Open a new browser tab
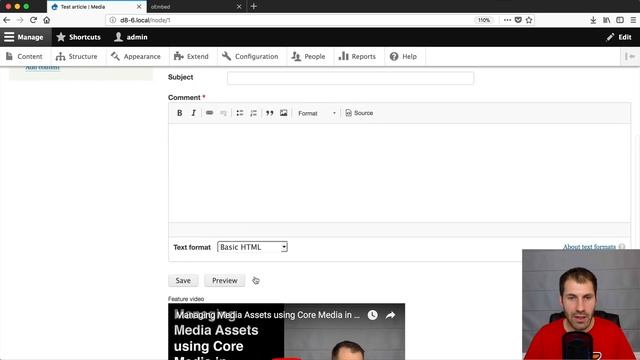The height and width of the screenshot is (360, 640). pos(253,7)
